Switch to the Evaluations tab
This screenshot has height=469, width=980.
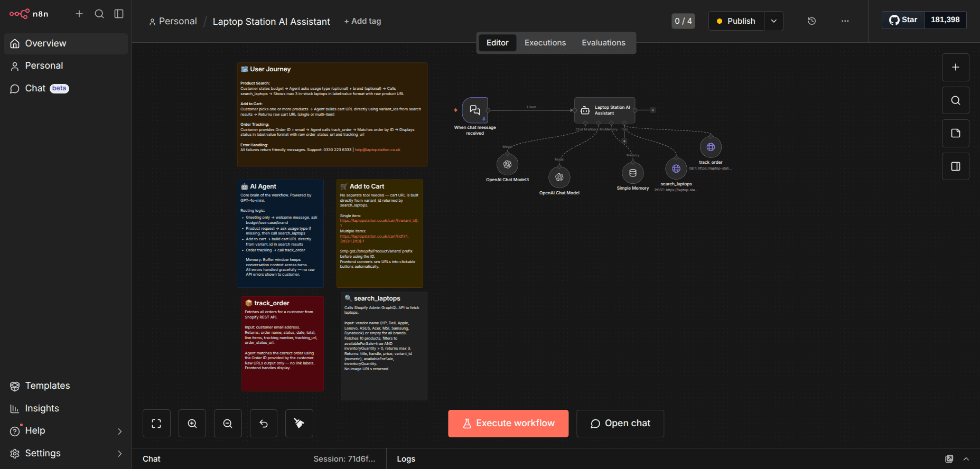(x=603, y=43)
